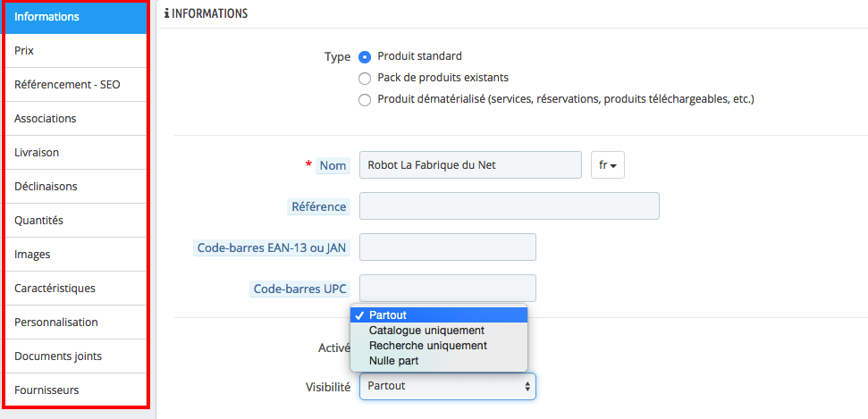
Task: Open the fr language dropdown
Action: pos(608,165)
